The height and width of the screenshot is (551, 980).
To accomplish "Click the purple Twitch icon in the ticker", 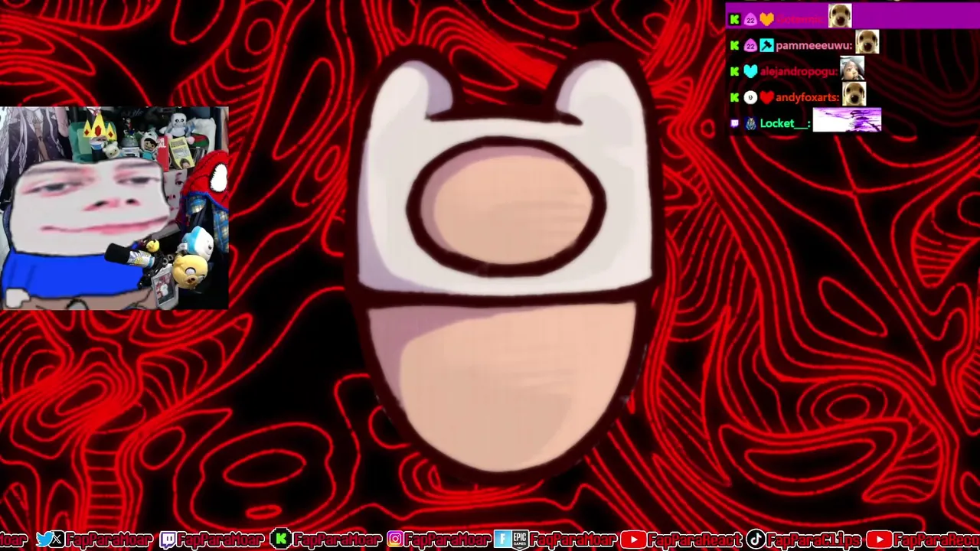I will point(167,540).
